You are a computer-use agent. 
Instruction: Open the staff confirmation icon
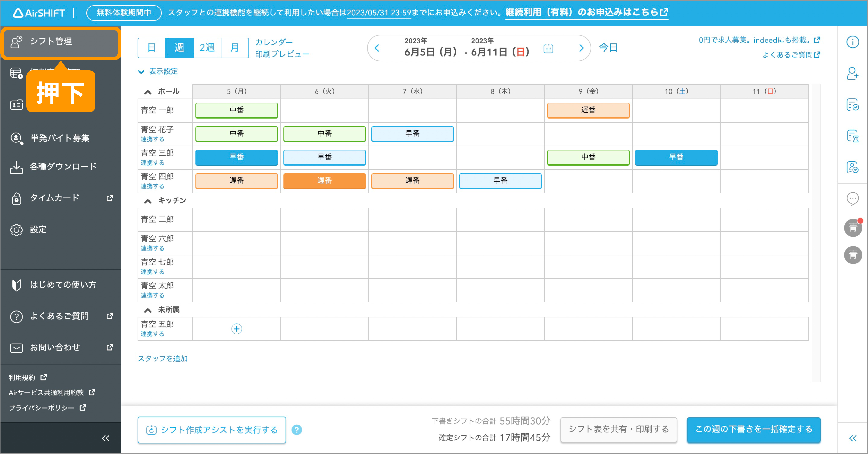click(x=853, y=167)
